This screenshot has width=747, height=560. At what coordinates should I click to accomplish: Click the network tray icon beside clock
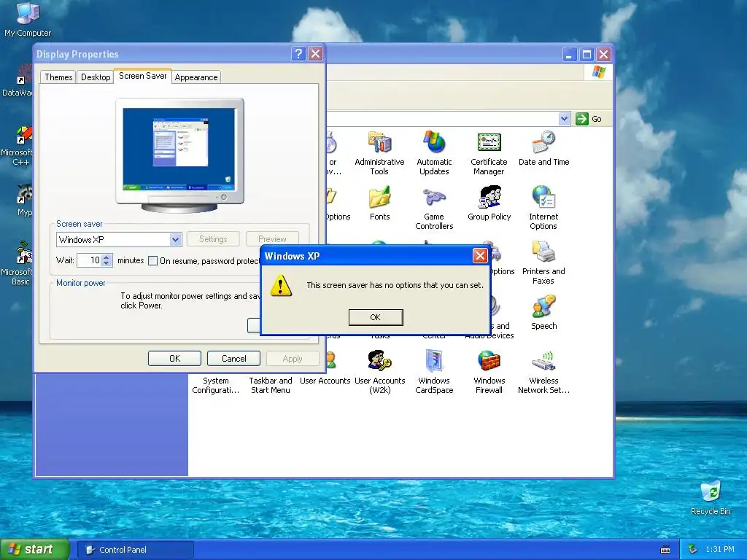pyautogui.click(x=693, y=550)
